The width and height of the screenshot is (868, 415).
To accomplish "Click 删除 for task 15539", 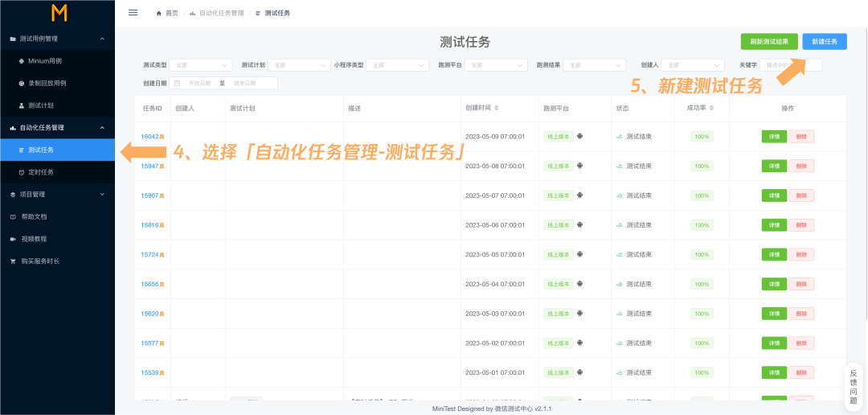I will click(801, 372).
